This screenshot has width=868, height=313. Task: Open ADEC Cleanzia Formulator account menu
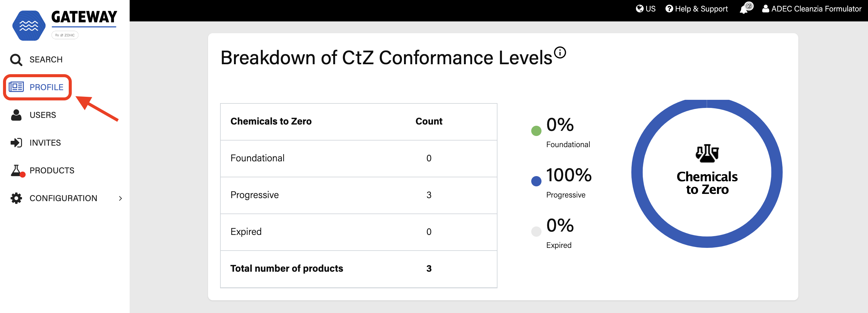click(x=811, y=9)
